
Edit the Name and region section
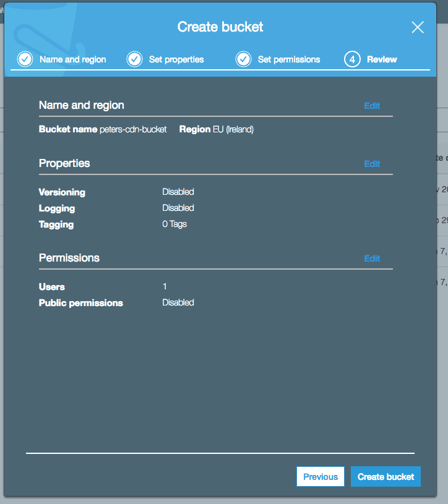click(x=372, y=106)
